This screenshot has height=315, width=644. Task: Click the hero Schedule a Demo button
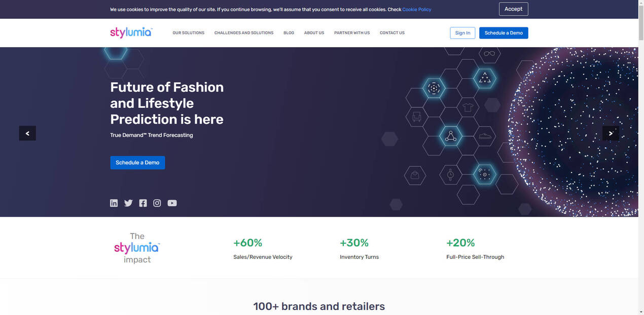(x=137, y=163)
